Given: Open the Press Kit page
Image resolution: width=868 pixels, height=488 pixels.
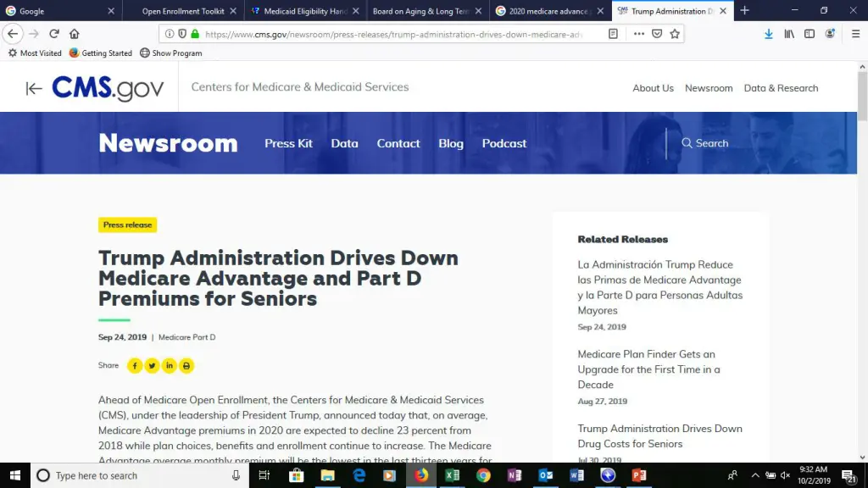Looking at the screenshot, I should click(x=288, y=143).
